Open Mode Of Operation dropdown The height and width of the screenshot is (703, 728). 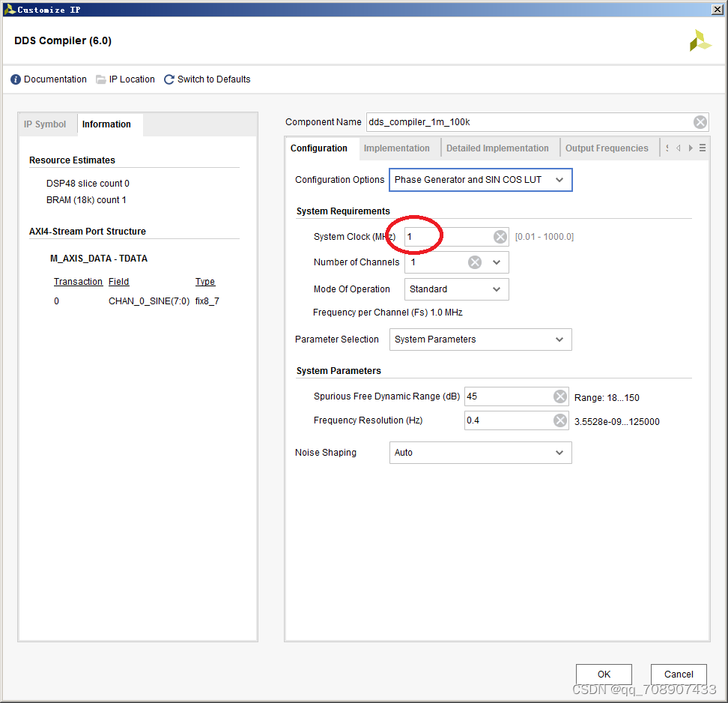pos(456,289)
